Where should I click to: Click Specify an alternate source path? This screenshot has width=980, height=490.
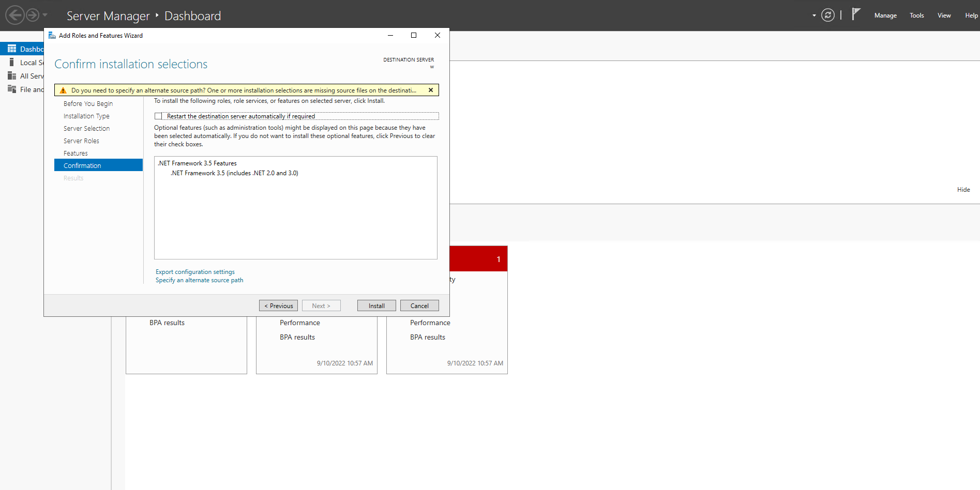[199, 280]
